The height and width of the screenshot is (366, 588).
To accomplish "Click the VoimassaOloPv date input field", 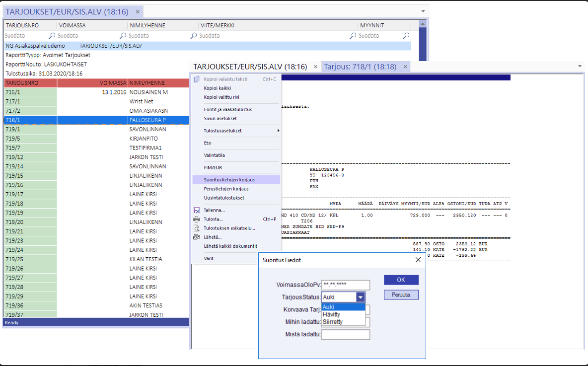I will (x=346, y=285).
